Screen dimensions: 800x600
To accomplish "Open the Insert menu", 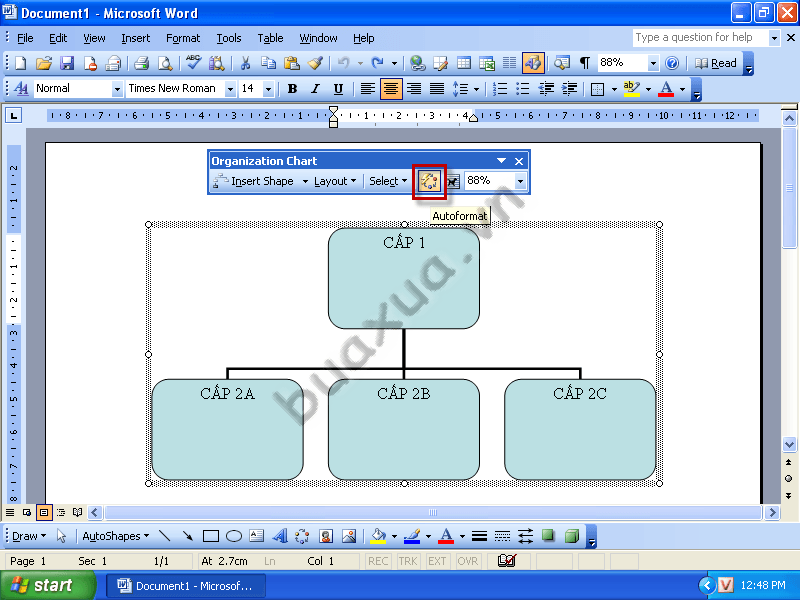I will click(136, 38).
